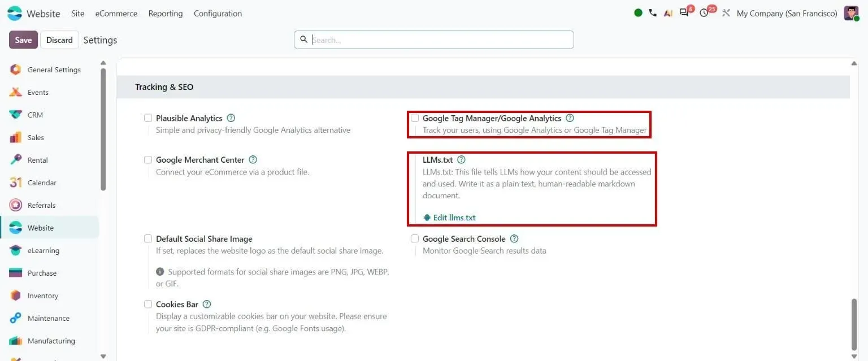The width and height of the screenshot is (868, 361).
Task: Open the General Settings icon in sidebar
Action: 16,70
